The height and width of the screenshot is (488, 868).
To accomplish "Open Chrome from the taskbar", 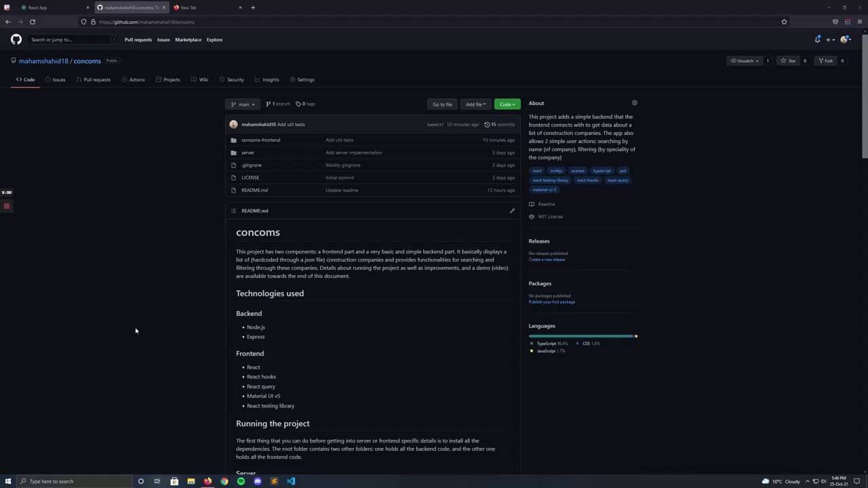I will pos(224,481).
